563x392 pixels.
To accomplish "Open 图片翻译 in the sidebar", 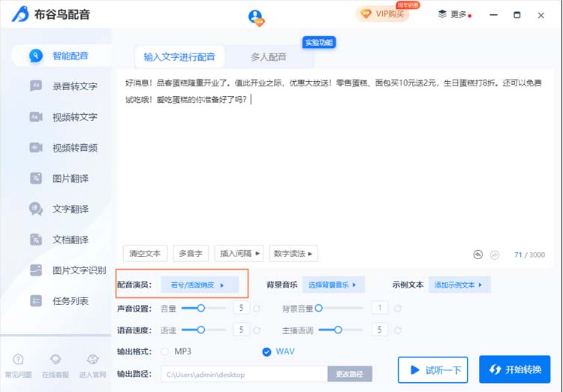I will pyautogui.click(x=59, y=178).
